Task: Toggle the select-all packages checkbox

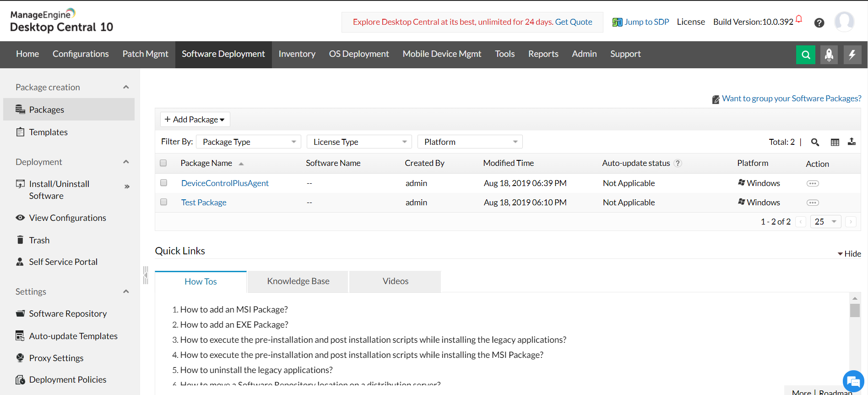Action: tap(163, 163)
